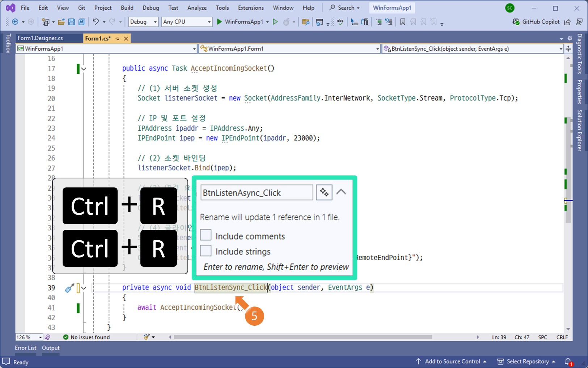This screenshot has height=368, width=588.
Task: Click the comment selection toolbar icon
Action: [378, 22]
